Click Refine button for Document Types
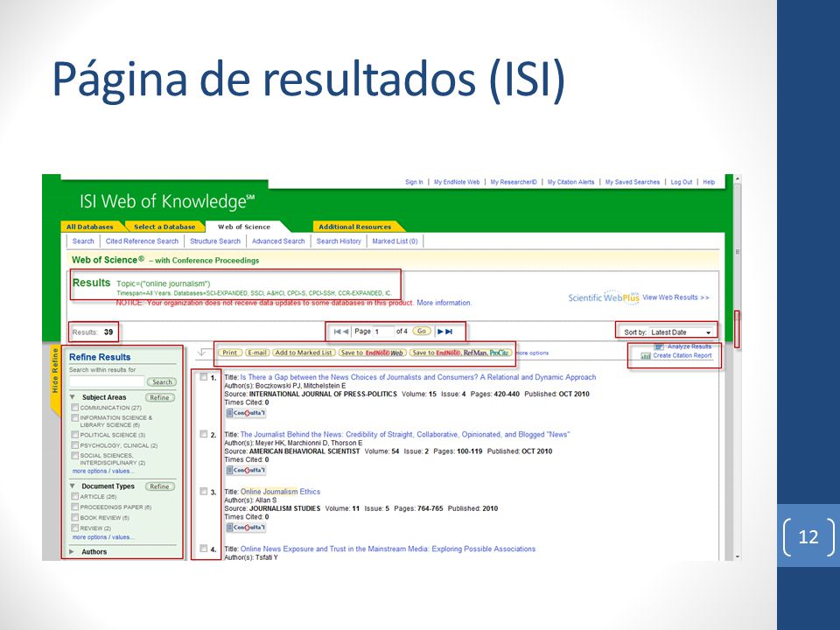 point(159,486)
